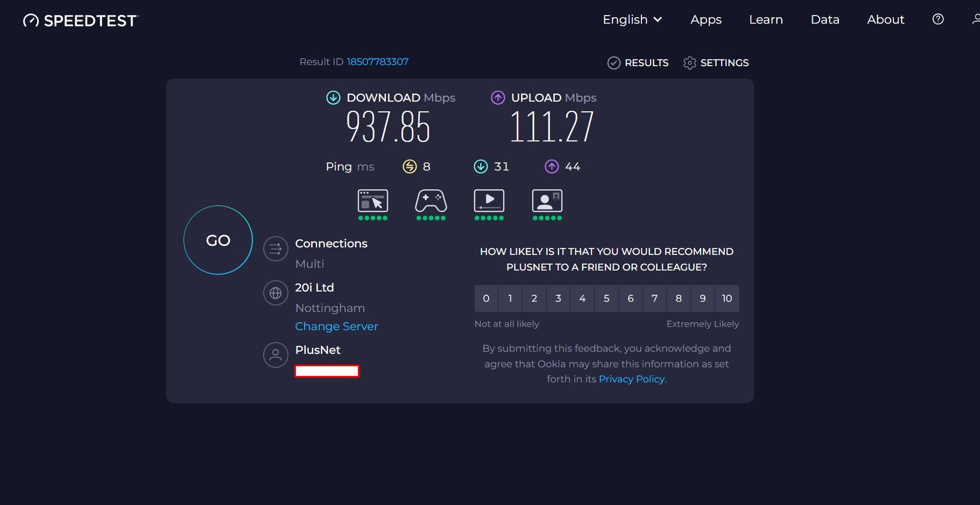
Task: Open the RESULTS page
Action: tap(638, 63)
